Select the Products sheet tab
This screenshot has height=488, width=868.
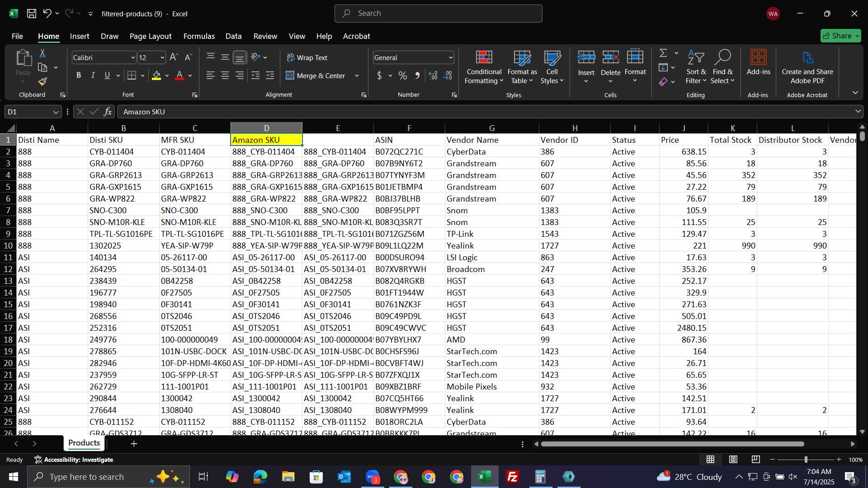tap(84, 443)
